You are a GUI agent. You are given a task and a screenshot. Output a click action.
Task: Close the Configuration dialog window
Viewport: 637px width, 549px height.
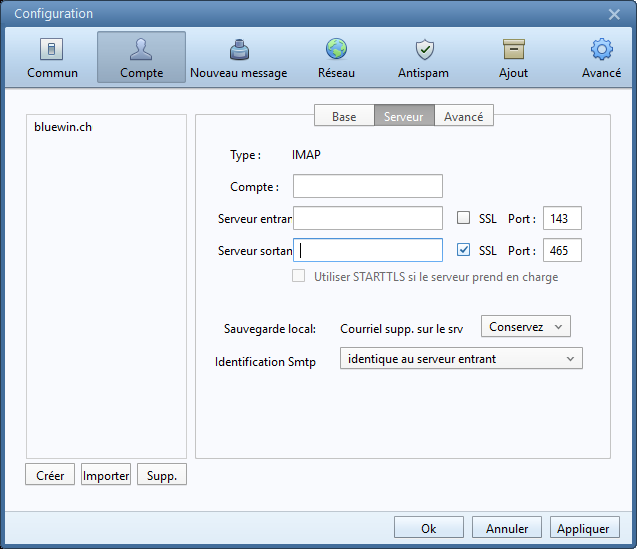(614, 14)
